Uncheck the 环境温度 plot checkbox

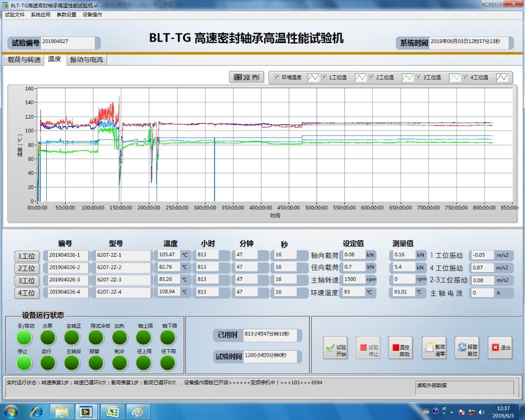pos(277,77)
